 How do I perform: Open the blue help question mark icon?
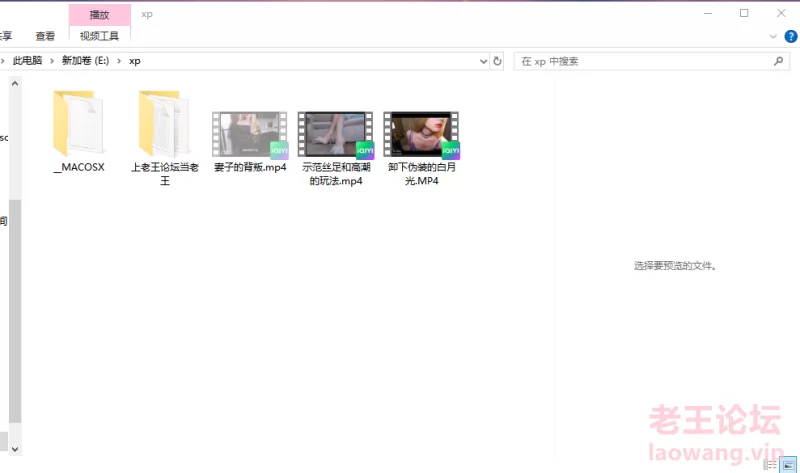tap(791, 36)
